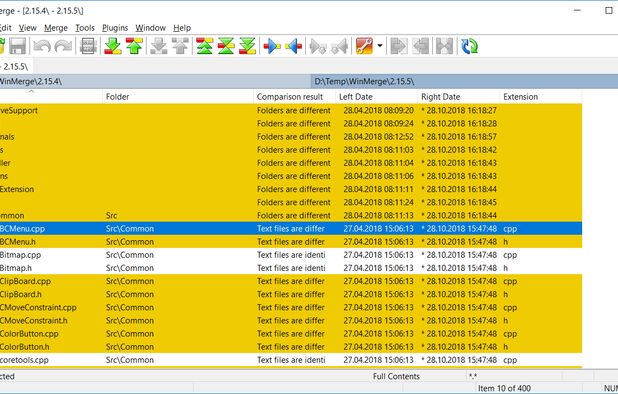Open the Window menu
Image resolution: width=618 pixels, height=394 pixels.
pyautogui.click(x=150, y=28)
